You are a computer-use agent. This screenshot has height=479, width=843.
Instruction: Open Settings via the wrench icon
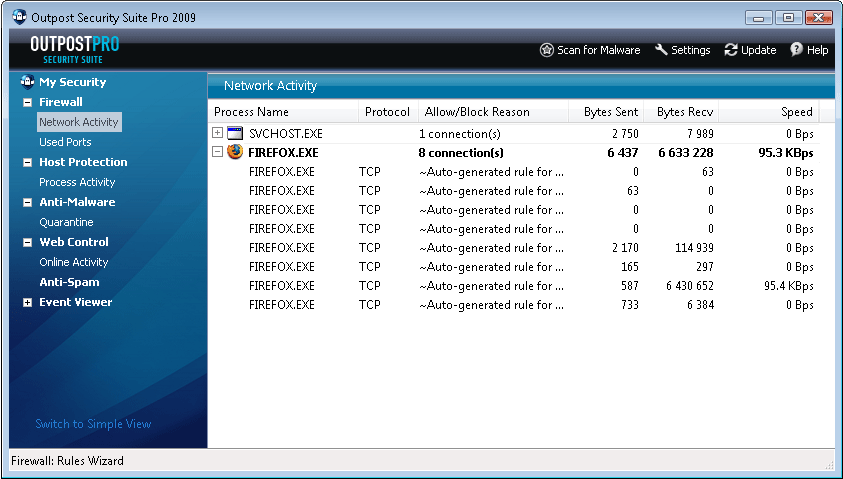661,50
